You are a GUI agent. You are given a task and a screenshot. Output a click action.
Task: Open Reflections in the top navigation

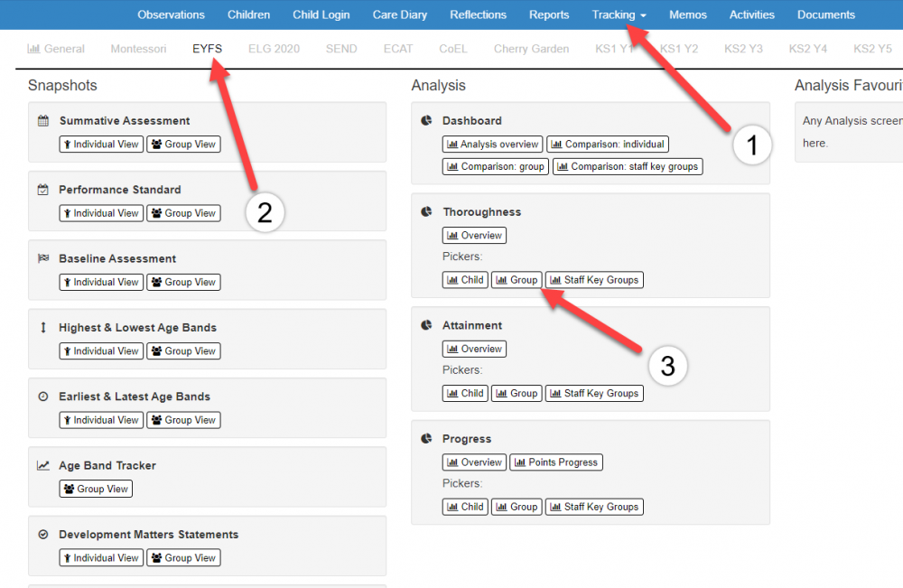(x=478, y=15)
